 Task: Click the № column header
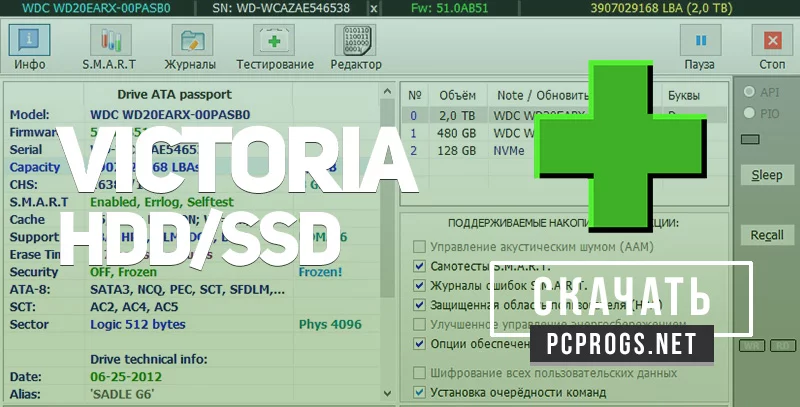[x=415, y=96]
